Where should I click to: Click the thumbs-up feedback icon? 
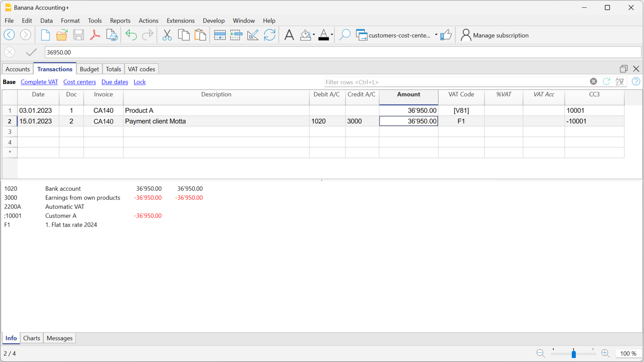point(446,35)
